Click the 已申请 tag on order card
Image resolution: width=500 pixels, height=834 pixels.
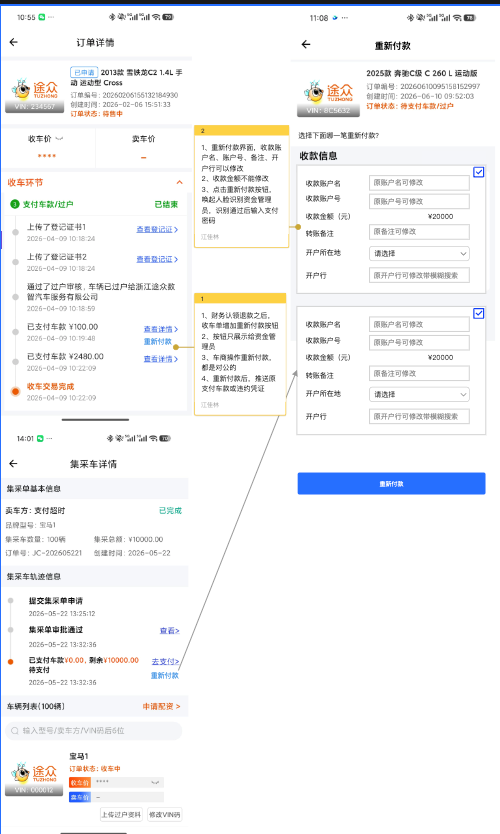[84, 72]
